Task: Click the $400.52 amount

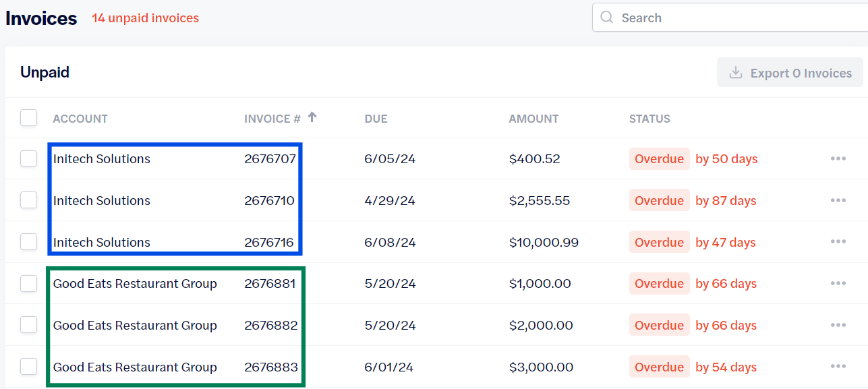Action: (x=535, y=159)
